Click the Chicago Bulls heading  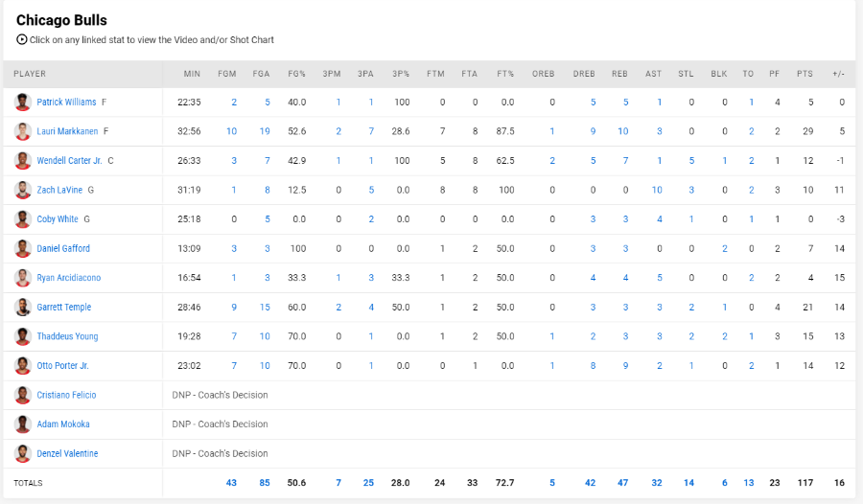(x=61, y=20)
